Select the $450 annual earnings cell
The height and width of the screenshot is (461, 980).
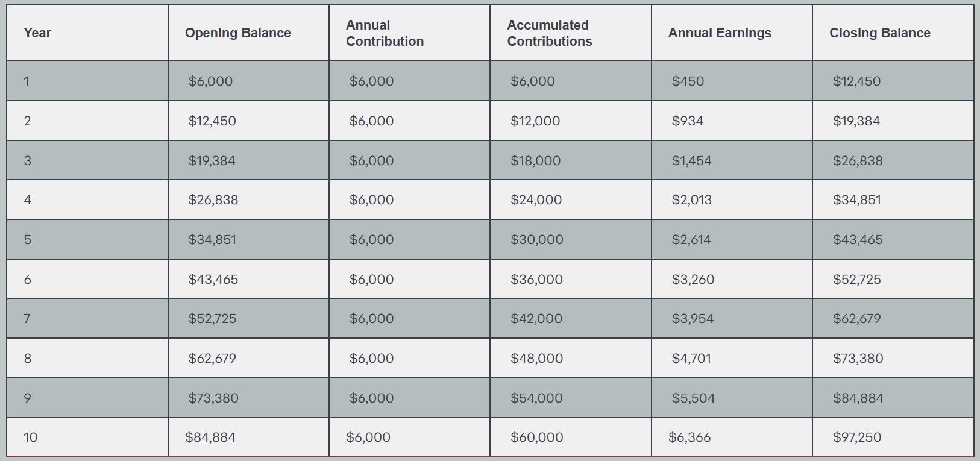pos(688,81)
